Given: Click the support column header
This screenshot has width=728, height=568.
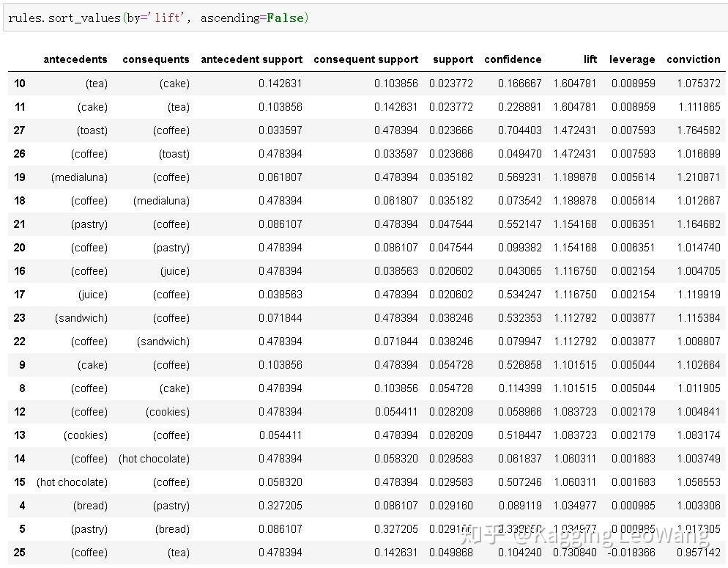Looking at the screenshot, I should point(453,59).
